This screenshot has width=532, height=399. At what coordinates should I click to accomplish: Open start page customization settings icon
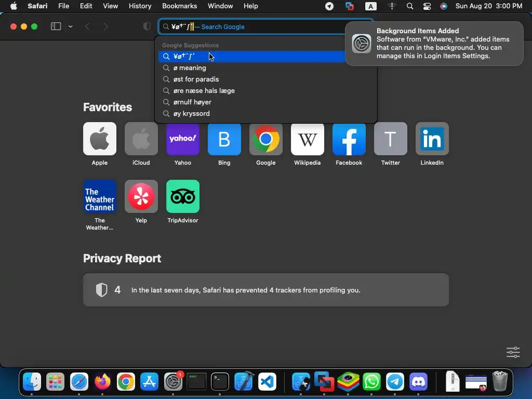[x=513, y=352]
